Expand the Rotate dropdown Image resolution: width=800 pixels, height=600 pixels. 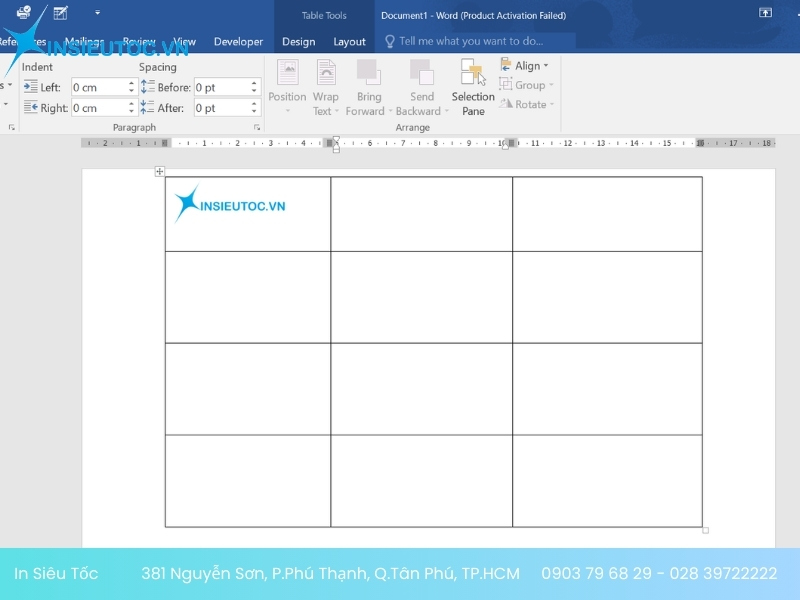point(527,104)
